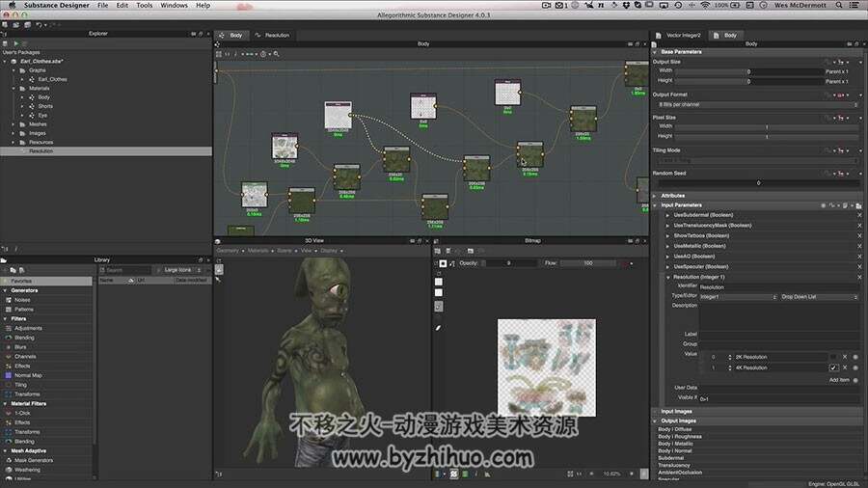
Task: Select the Vector Integer2 properties tab
Action: [679, 35]
